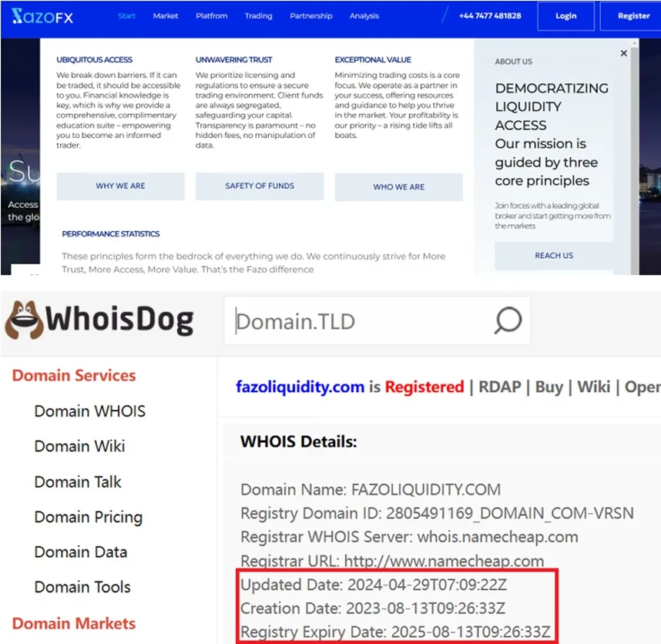This screenshot has height=644, width=661.
Task: Open Domain Talk in sidebar
Action: [78, 481]
